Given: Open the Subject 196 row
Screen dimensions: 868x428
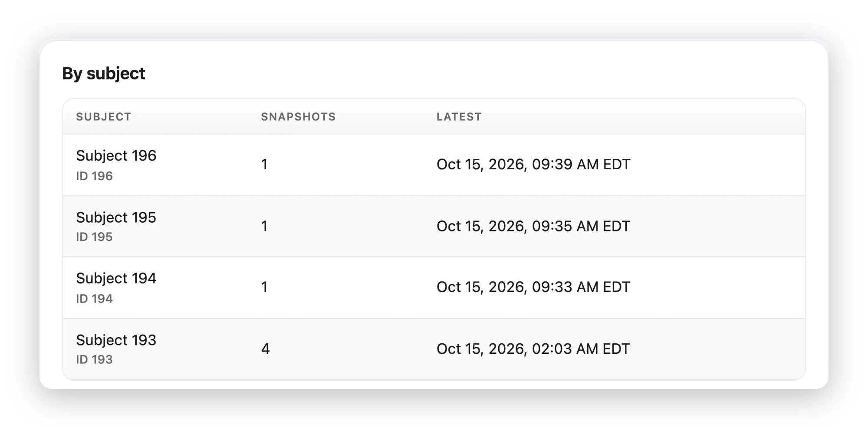Looking at the screenshot, I should coord(434,165).
